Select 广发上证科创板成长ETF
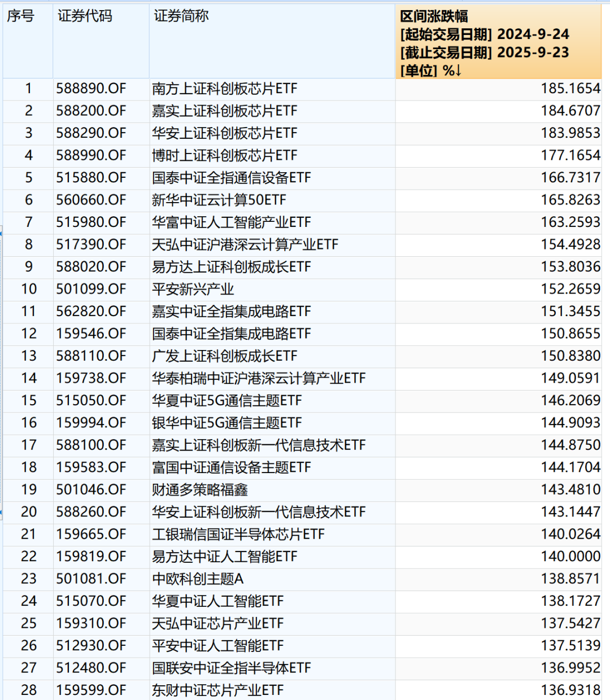 [224, 356]
